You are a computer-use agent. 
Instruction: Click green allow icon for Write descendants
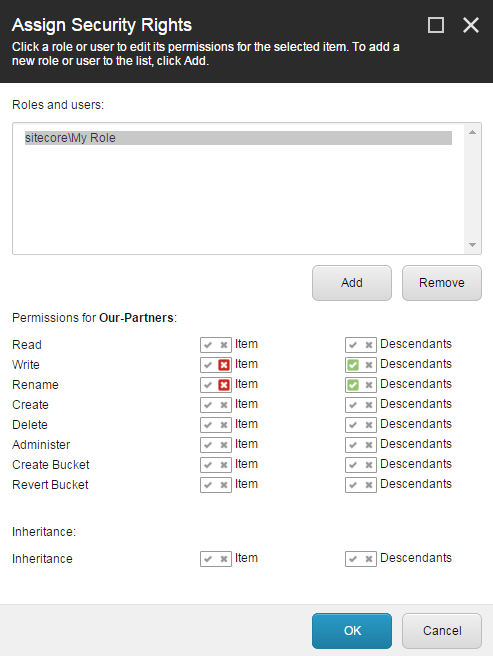click(353, 365)
